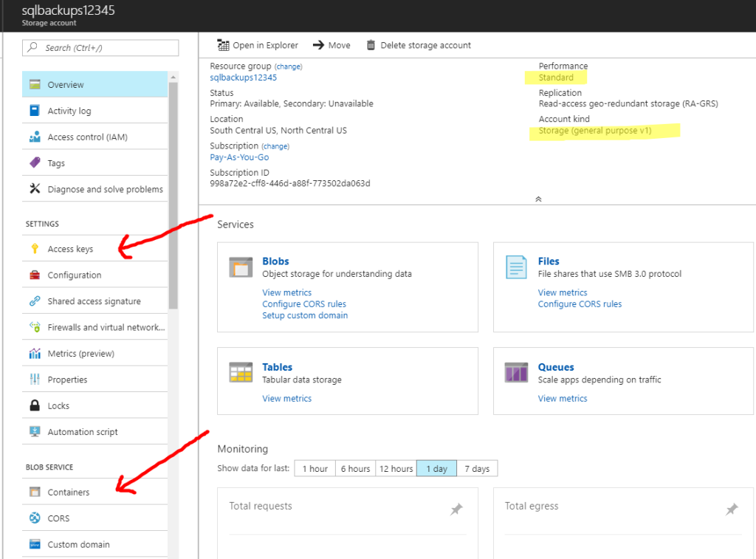756x559 pixels.
Task: Open Access keys settings
Action: pyautogui.click(x=95, y=249)
